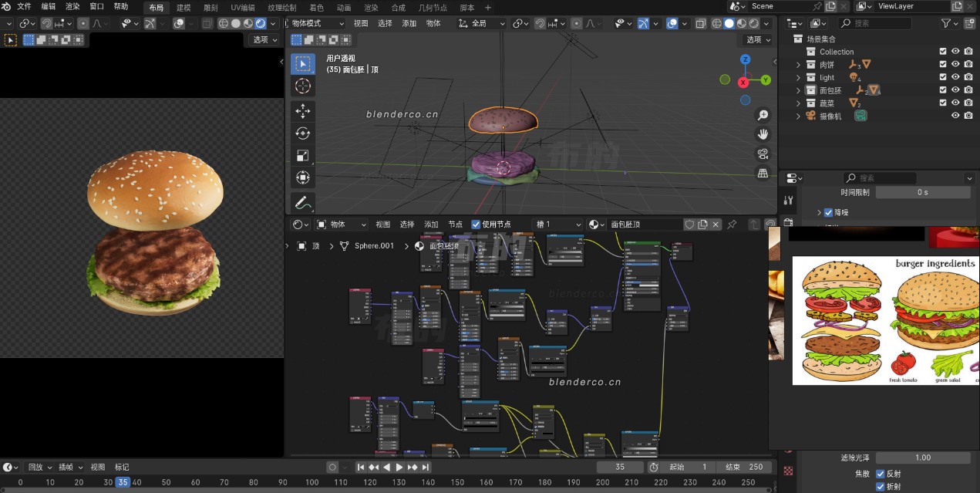This screenshot has height=493, width=980.
Task: Pick the Annotate pencil tool
Action: coord(302,204)
